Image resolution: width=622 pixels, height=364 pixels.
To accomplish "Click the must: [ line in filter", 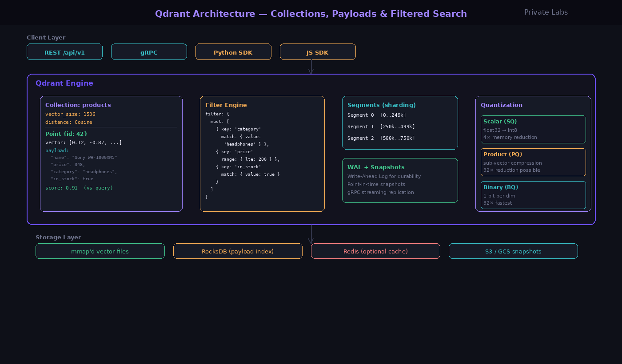I will coord(220,121).
